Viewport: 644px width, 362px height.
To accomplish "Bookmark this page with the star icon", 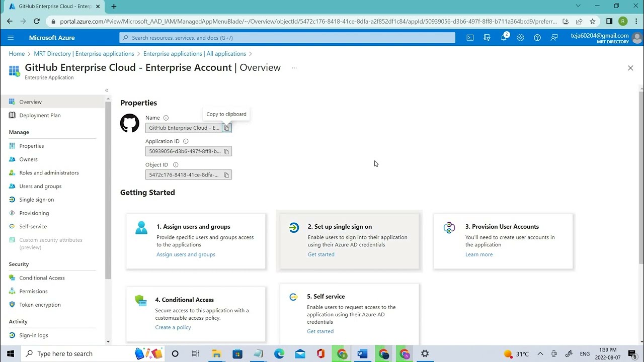I will 593,21.
